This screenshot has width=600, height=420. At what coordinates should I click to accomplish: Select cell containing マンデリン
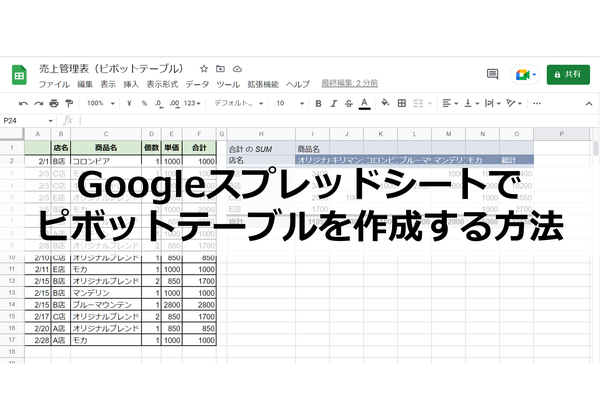click(106, 293)
